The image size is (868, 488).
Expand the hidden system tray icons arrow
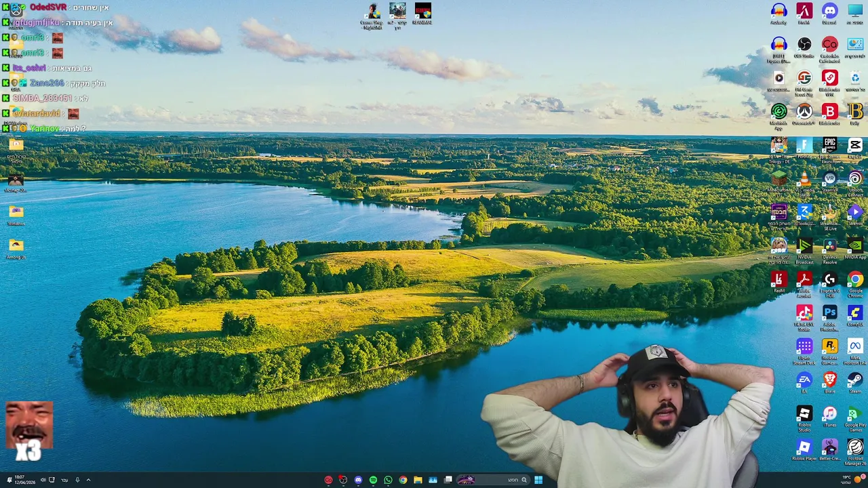click(88, 480)
